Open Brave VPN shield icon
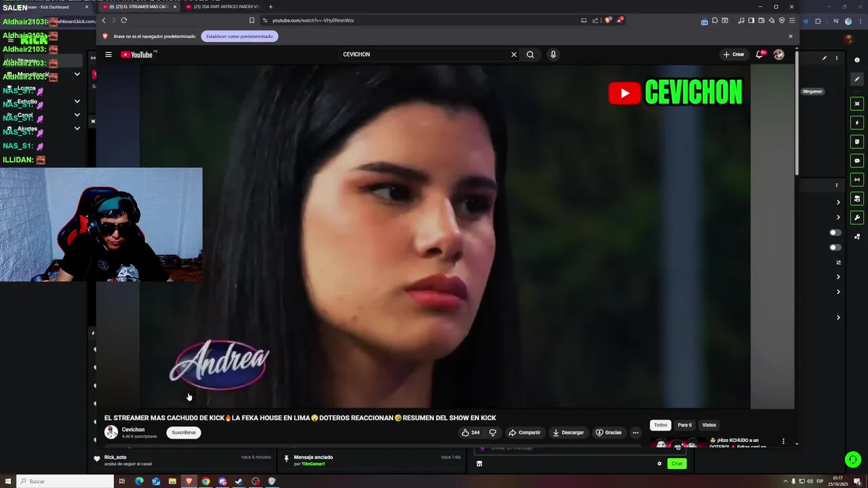 782,20
